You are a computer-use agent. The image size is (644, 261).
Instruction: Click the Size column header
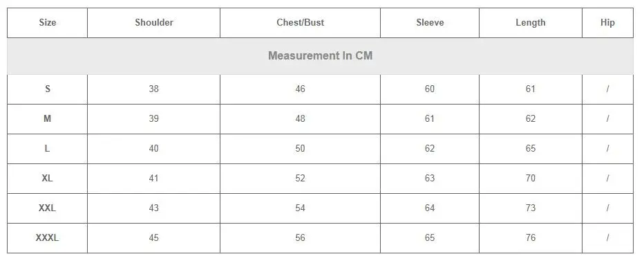pos(47,23)
